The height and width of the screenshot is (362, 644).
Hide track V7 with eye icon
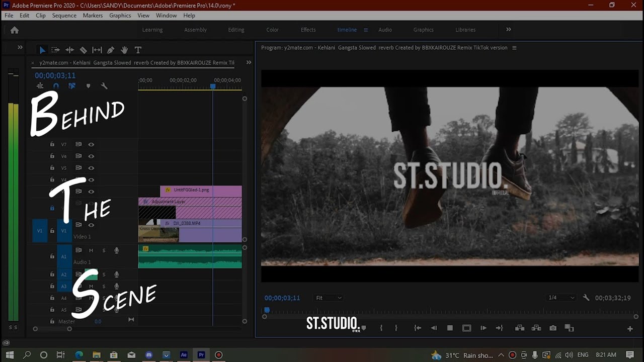(91, 144)
